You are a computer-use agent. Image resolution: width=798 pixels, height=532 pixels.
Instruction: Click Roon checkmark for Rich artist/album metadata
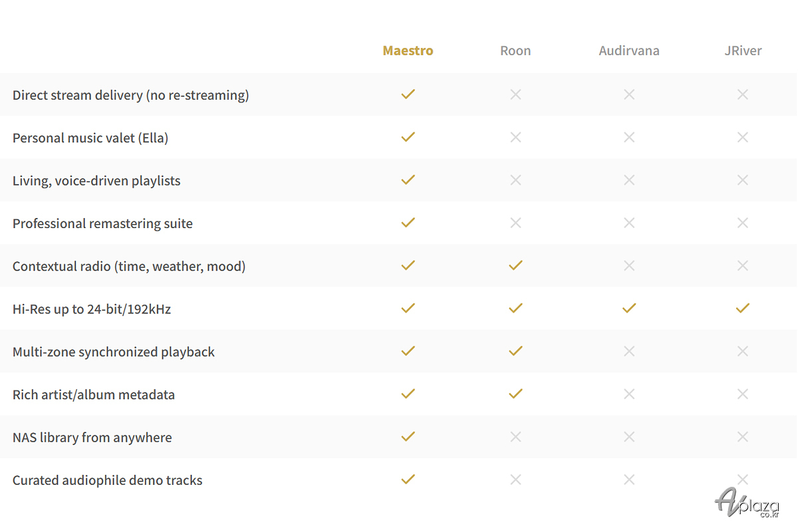pos(515,394)
